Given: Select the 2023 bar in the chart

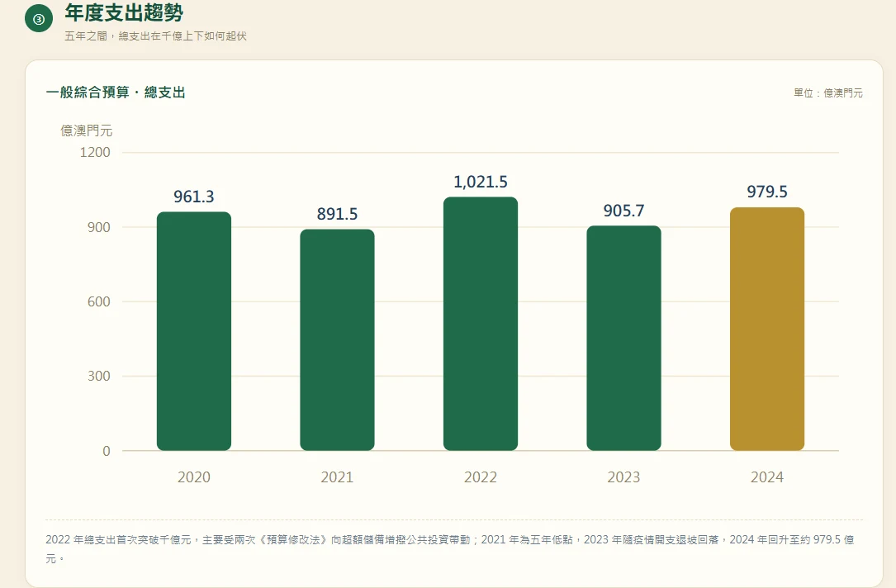Looking at the screenshot, I should (624, 339).
